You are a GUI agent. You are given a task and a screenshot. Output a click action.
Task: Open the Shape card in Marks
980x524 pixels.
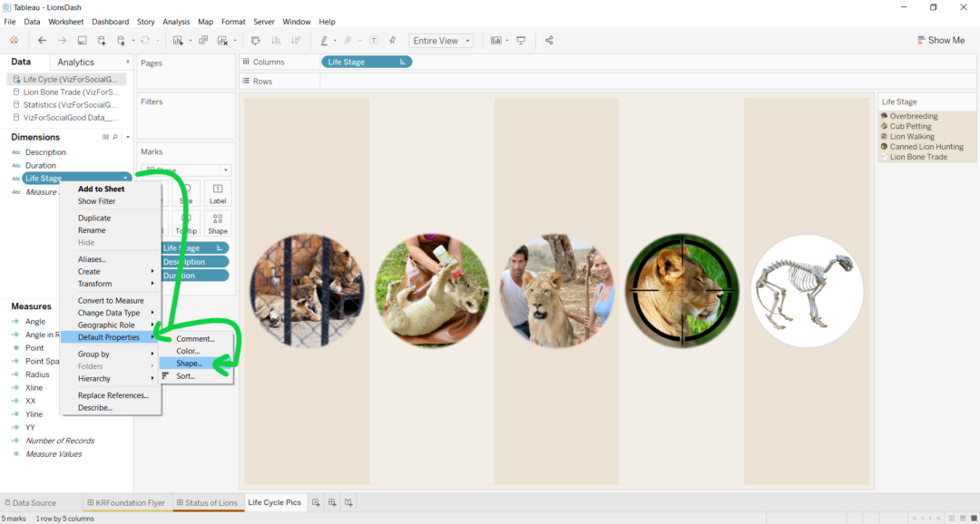tap(217, 222)
